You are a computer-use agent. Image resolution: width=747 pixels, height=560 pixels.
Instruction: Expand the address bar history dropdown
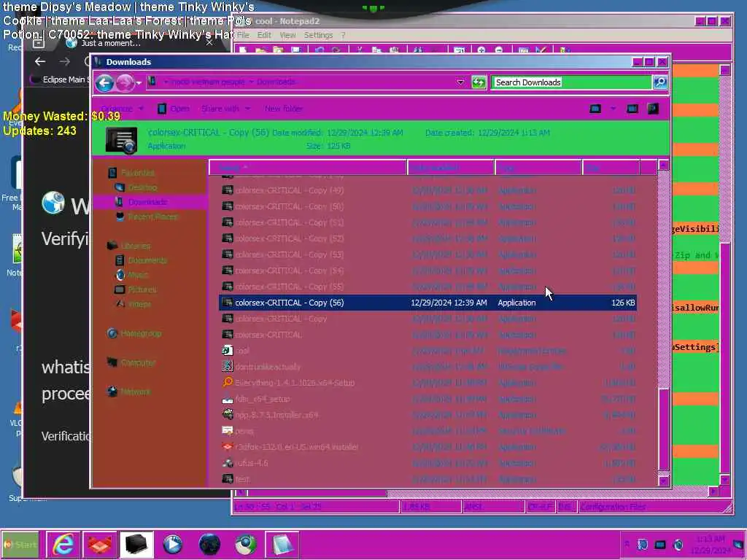tap(460, 82)
